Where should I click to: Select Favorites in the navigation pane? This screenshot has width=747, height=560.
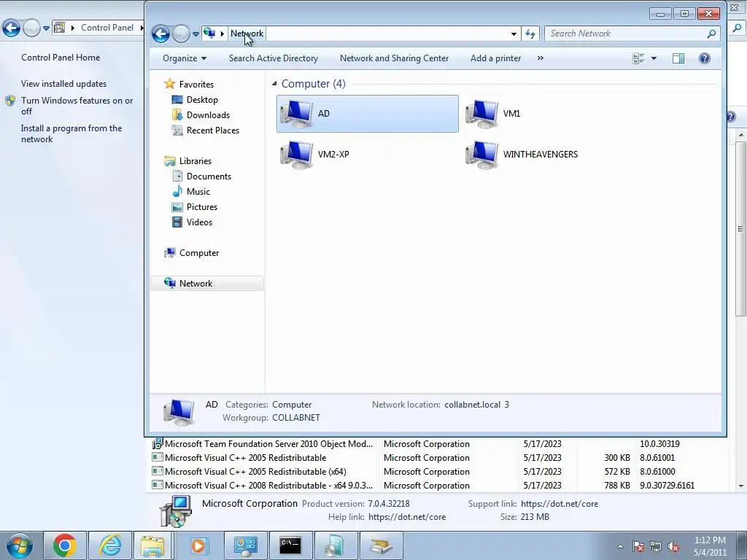click(x=196, y=85)
